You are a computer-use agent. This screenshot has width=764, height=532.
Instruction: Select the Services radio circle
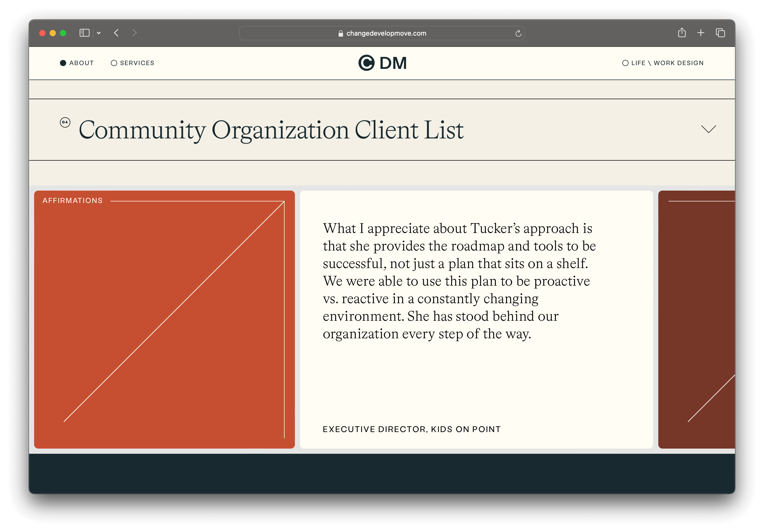tap(114, 63)
